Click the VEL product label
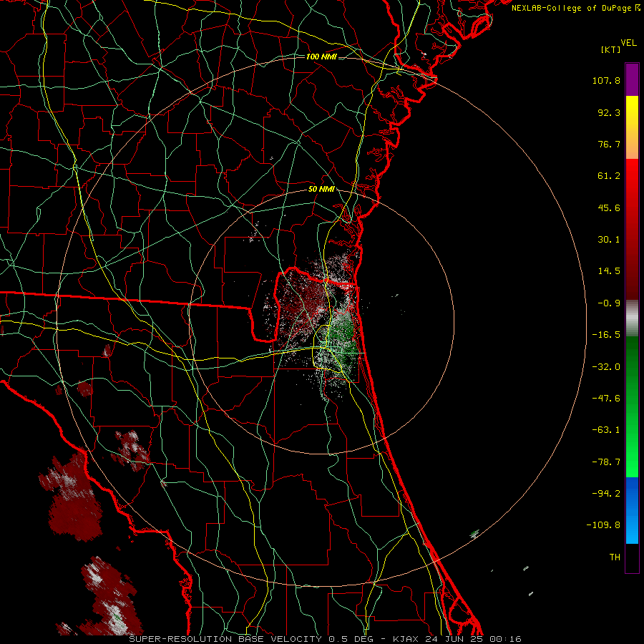Image resolution: width=644 pixels, height=644 pixels. 629,43
